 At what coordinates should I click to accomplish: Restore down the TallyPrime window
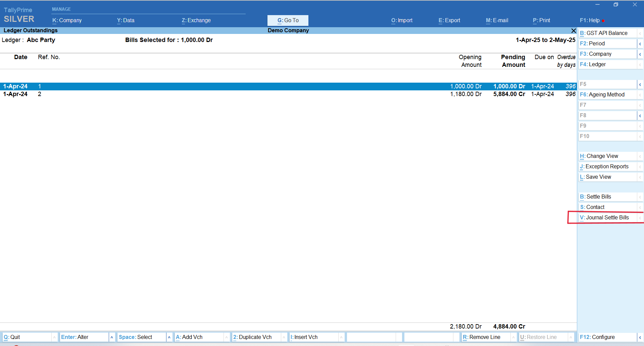[616, 5]
